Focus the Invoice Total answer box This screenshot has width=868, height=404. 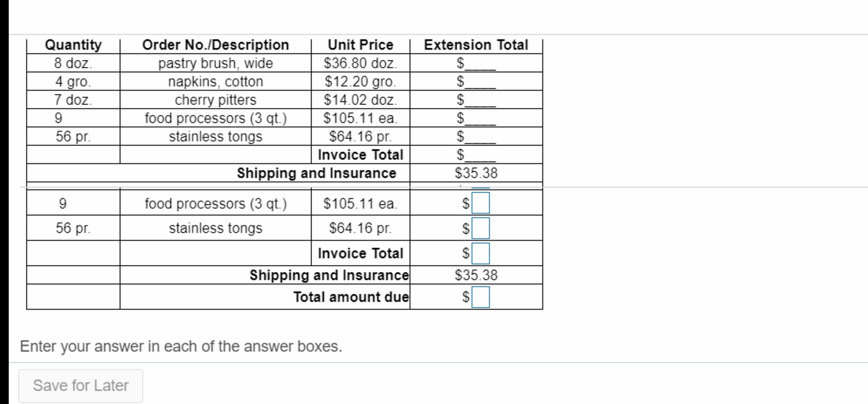click(x=480, y=253)
